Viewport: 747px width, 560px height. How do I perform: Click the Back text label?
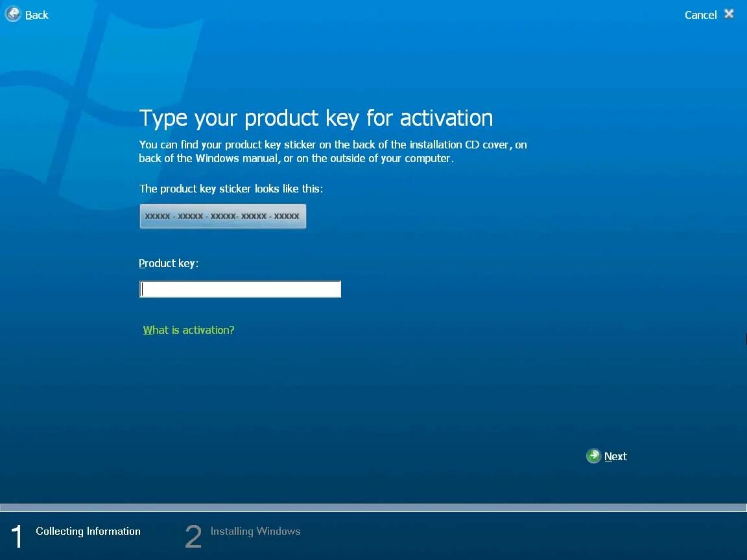click(x=37, y=16)
